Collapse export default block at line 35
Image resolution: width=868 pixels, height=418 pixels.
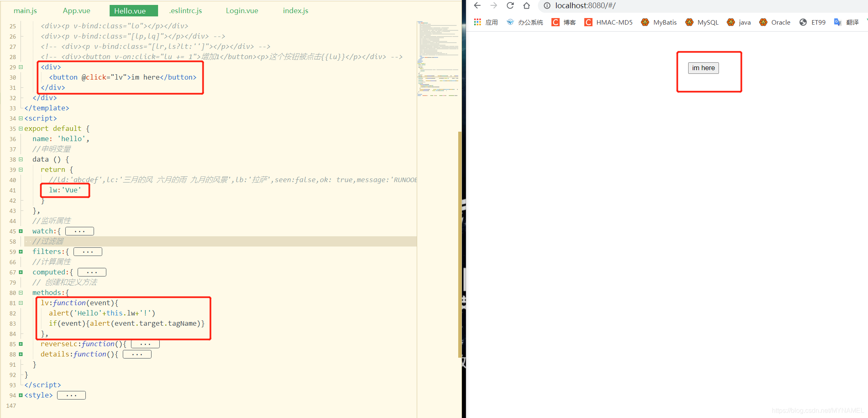coord(21,128)
